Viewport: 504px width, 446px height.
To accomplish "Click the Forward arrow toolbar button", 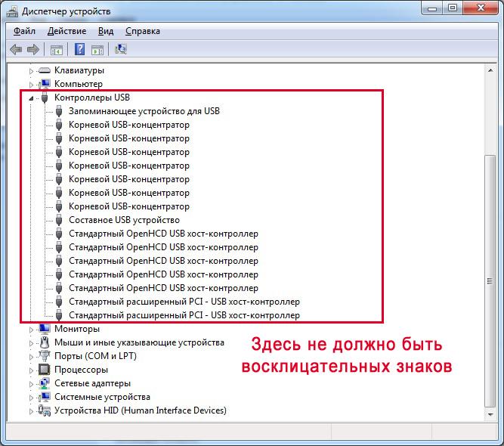I will click(32, 50).
